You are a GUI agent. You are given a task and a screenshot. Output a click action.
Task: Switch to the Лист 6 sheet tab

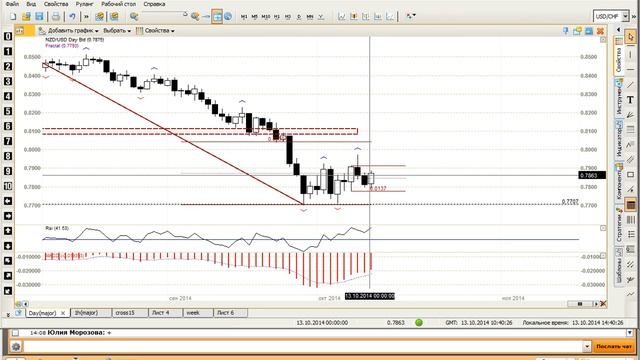tap(230, 313)
